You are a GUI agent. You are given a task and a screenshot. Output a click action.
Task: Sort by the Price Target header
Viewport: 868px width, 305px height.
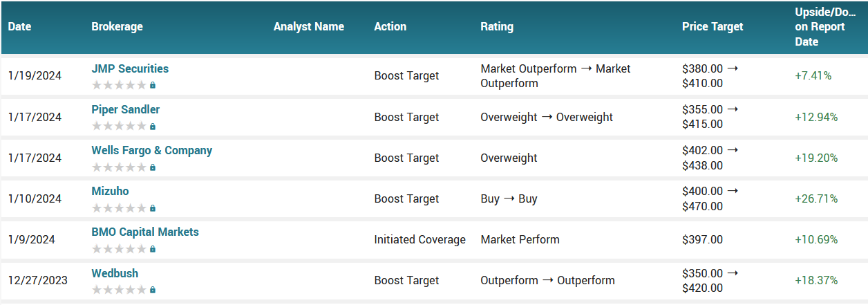pos(713,27)
